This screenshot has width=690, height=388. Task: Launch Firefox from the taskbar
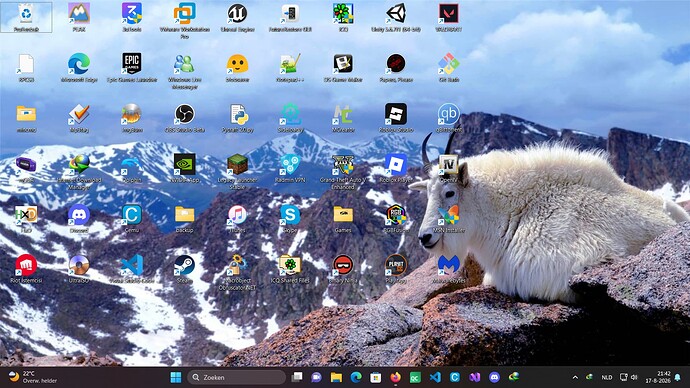pyautogui.click(x=396, y=377)
